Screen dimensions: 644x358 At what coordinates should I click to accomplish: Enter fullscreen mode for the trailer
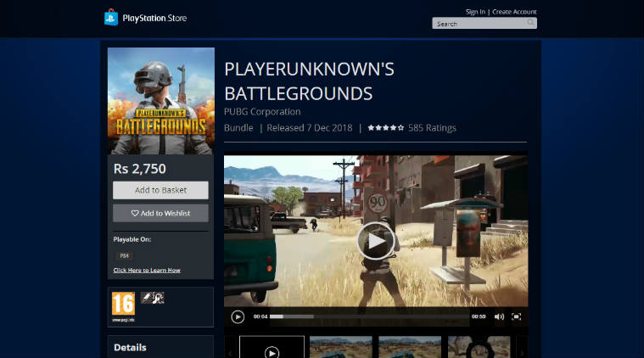click(516, 316)
